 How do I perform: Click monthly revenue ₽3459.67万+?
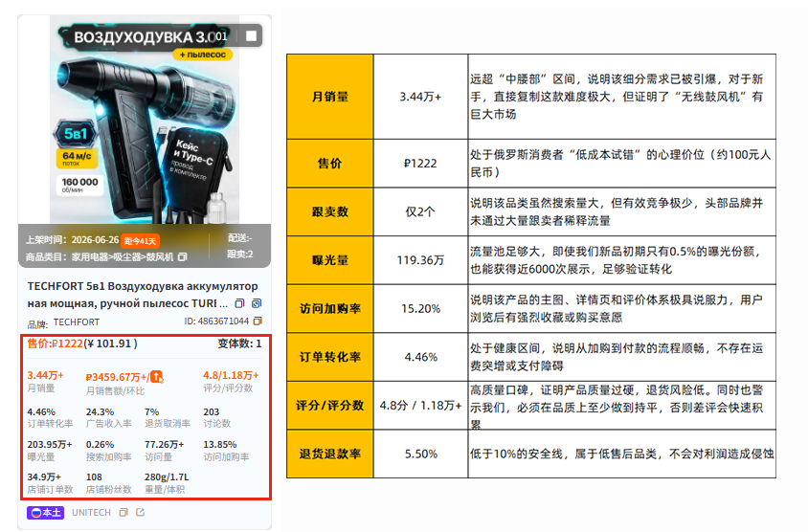117,377
